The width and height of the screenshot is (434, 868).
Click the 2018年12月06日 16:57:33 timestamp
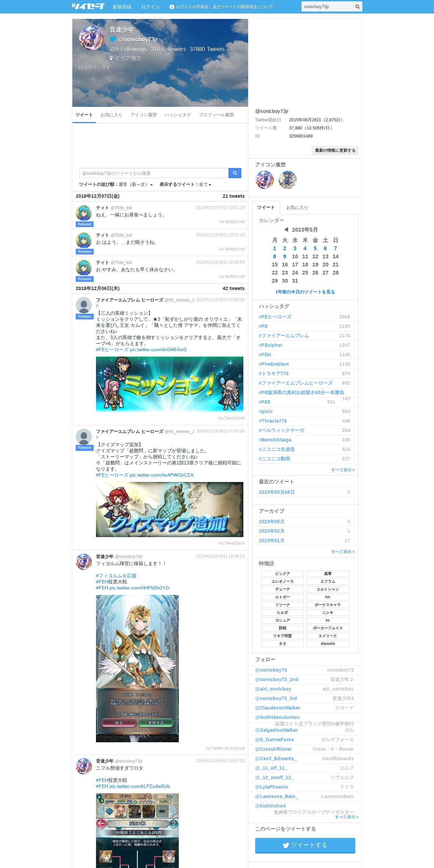(220, 761)
